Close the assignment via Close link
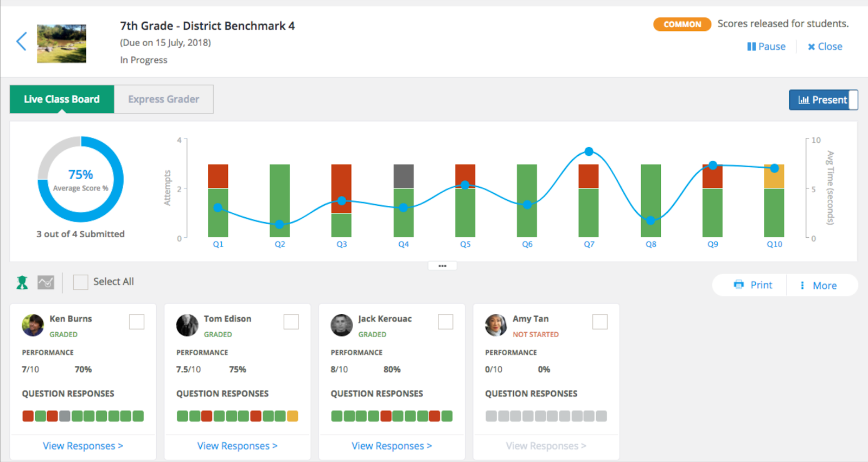This screenshot has height=462, width=868. (x=825, y=47)
